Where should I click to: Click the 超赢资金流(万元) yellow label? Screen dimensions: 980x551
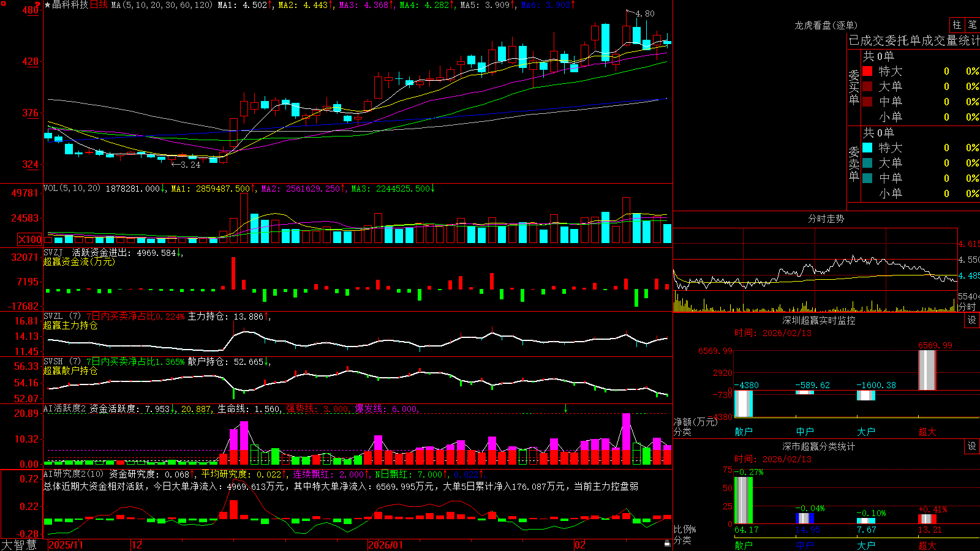[x=79, y=261]
